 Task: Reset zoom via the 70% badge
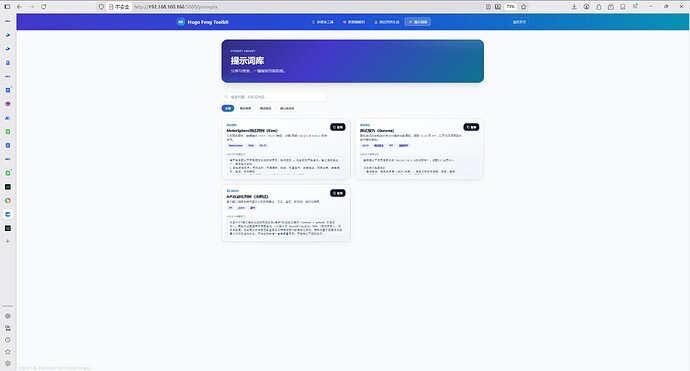[510, 7]
